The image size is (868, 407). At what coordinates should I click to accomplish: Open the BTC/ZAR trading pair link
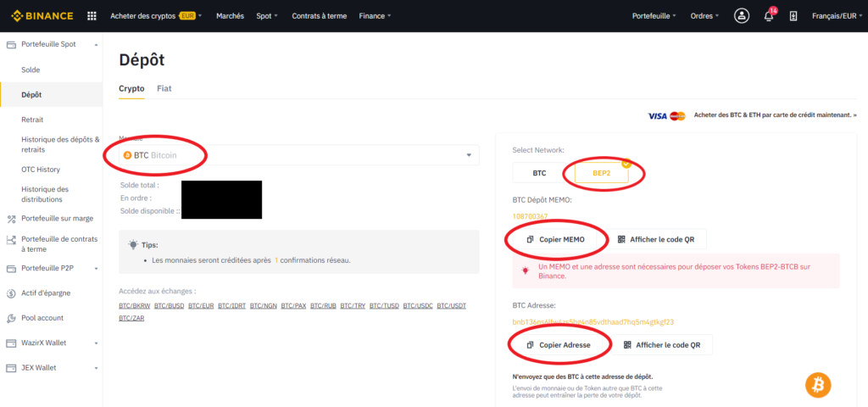[131, 319]
